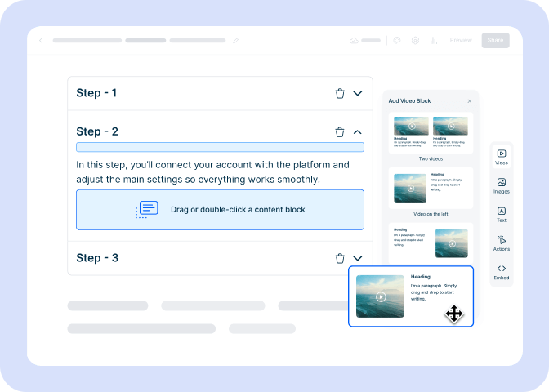The height and width of the screenshot is (392, 549).
Task: Collapse Step - 2 with the up chevron
Action: [358, 132]
